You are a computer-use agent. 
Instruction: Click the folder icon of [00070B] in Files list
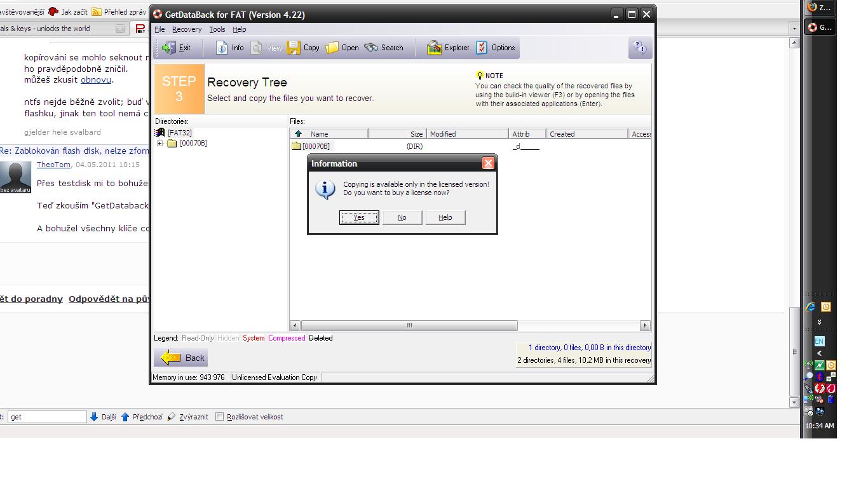point(296,146)
